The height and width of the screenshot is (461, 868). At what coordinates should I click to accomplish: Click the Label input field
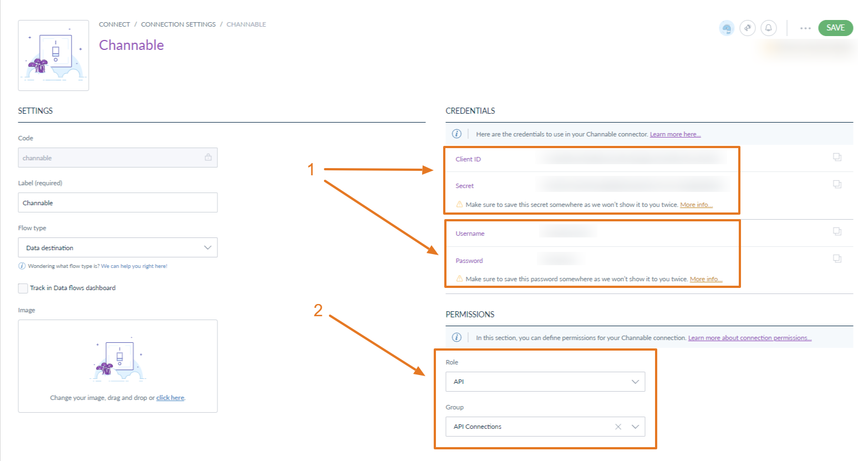(118, 202)
